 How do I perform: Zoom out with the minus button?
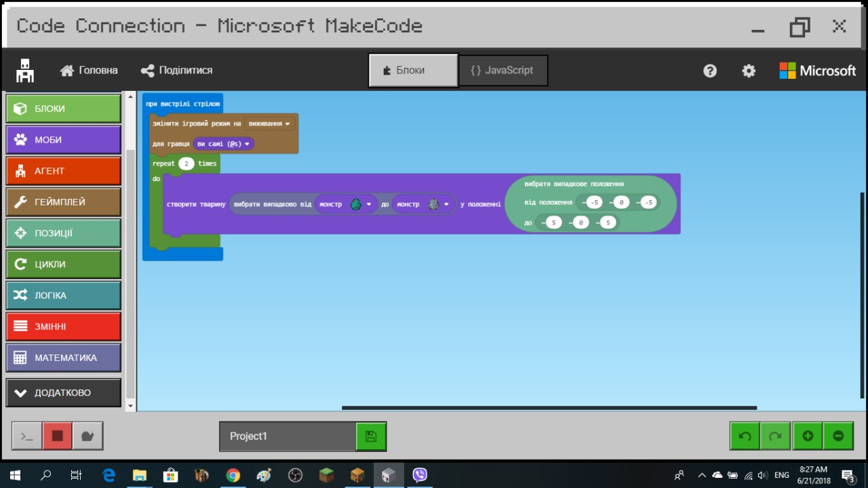(838, 436)
